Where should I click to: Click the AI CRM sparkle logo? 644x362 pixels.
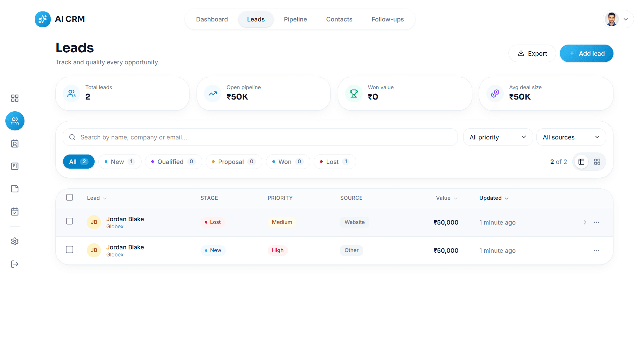(43, 19)
